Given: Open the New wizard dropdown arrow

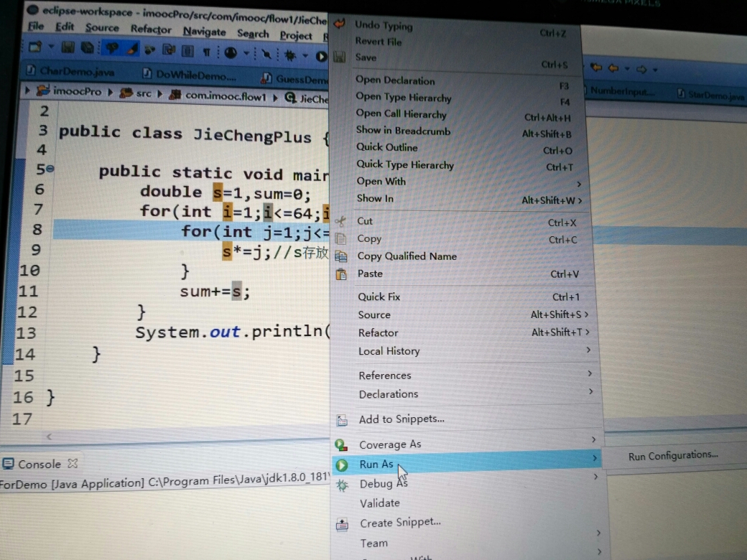Looking at the screenshot, I should (50, 47).
